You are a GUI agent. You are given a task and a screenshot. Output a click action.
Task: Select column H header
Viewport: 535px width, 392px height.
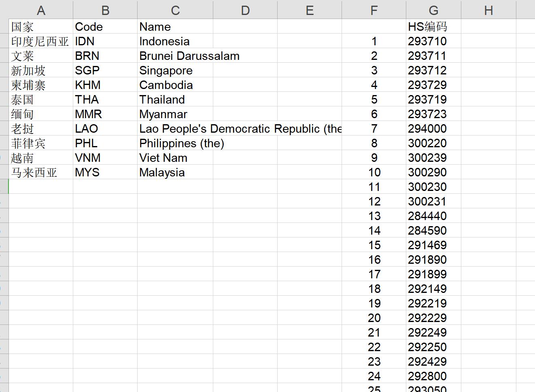tap(488, 10)
